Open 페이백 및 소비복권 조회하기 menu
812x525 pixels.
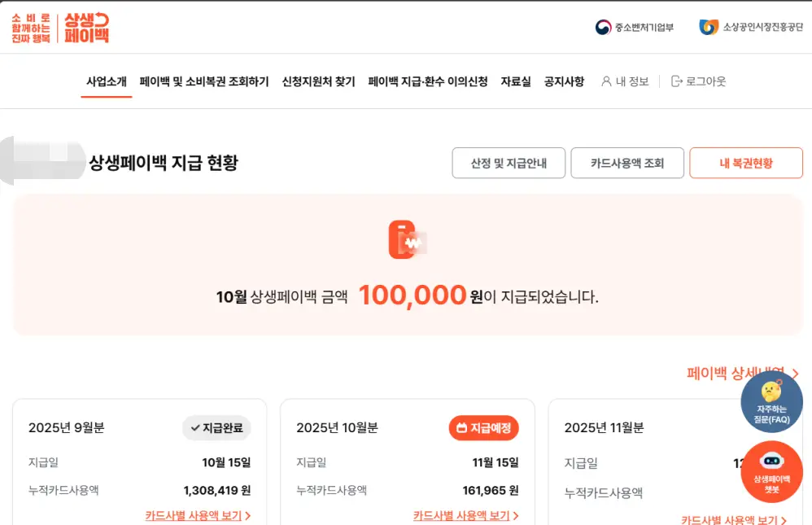pos(204,81)
